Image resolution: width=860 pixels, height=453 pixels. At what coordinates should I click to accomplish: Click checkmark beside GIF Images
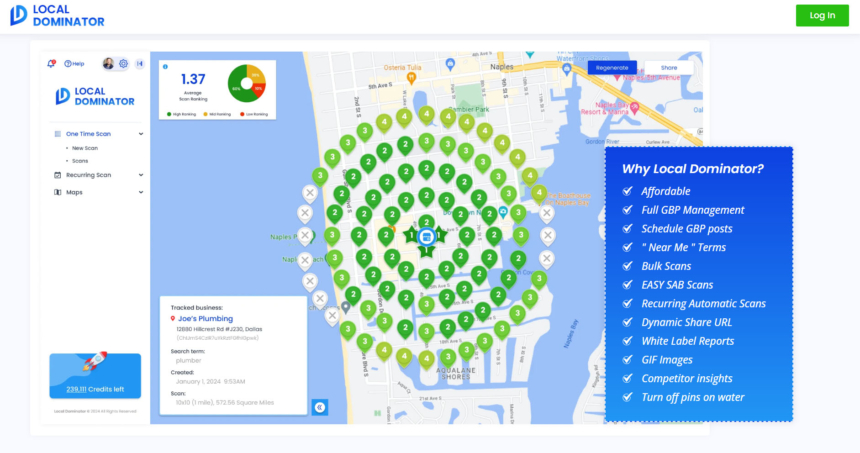[x=627, y=360]
